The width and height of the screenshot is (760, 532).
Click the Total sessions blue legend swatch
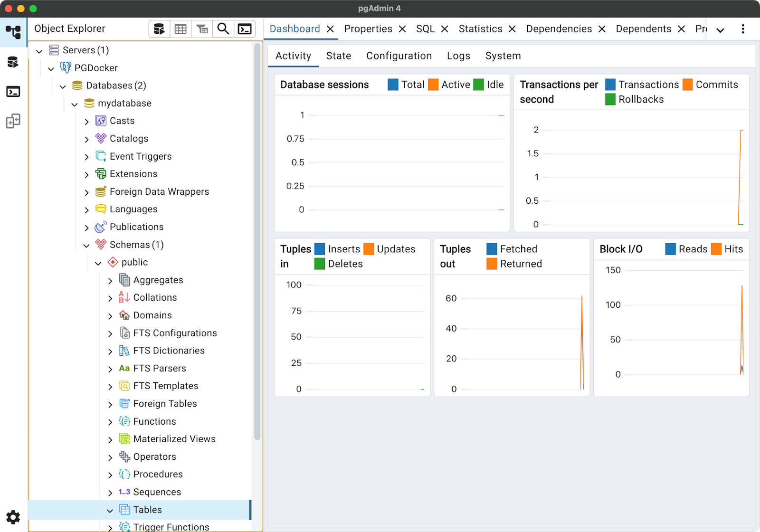(393, 85)
